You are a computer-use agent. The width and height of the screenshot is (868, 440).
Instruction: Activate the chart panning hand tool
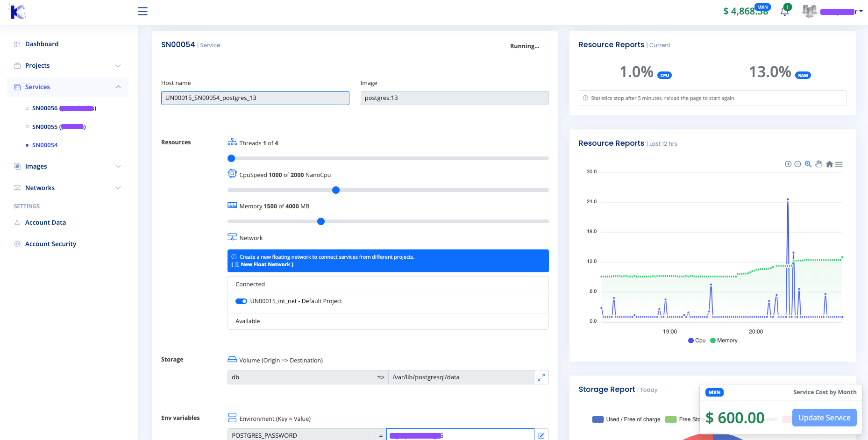(x=818, y=164)
